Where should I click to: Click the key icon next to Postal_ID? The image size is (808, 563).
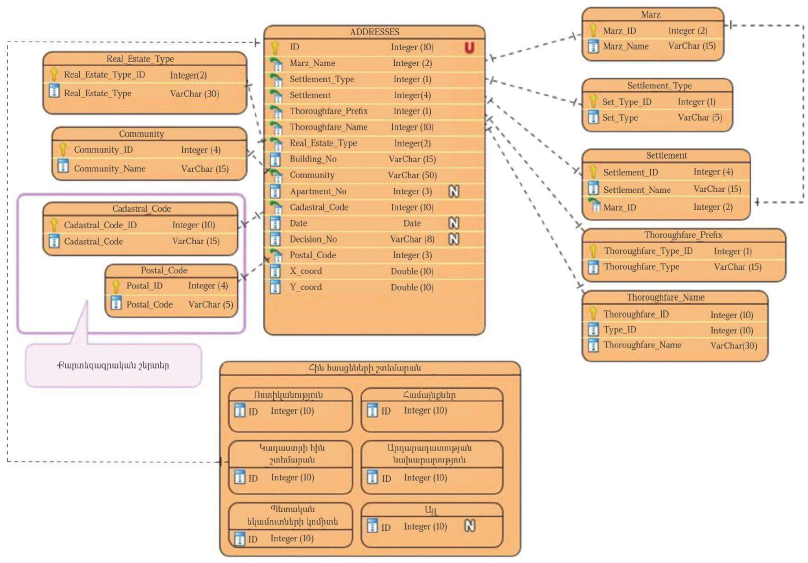[x=116, y=286]
